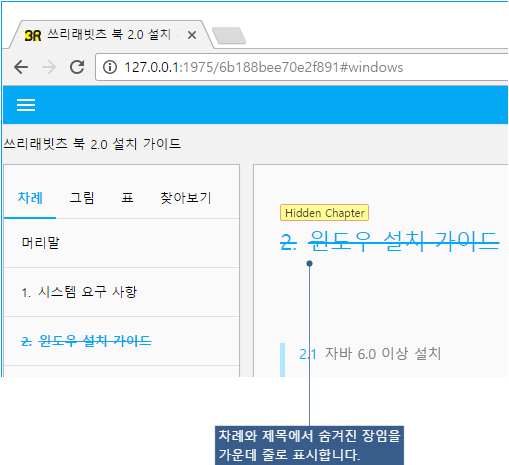509x465 pixels.
Task: Open struck-through 2. 윈도우 설치 가이드 entry
Action: (x=122, y=341)
